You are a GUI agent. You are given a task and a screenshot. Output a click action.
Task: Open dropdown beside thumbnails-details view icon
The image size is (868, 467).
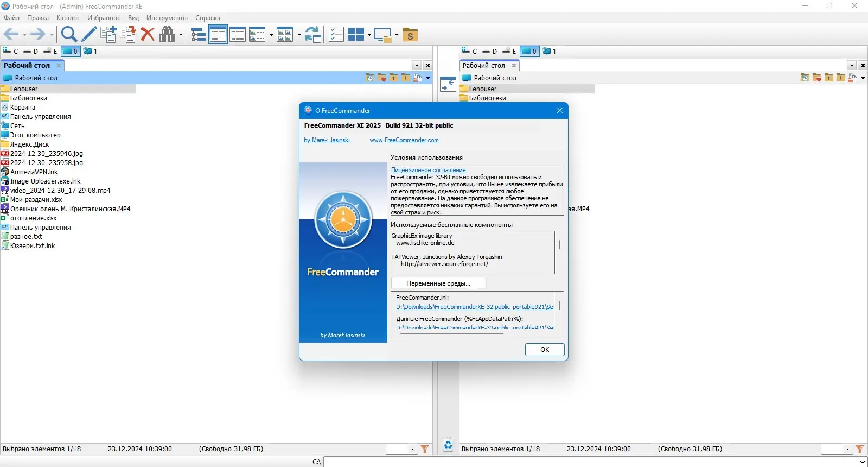271,35
